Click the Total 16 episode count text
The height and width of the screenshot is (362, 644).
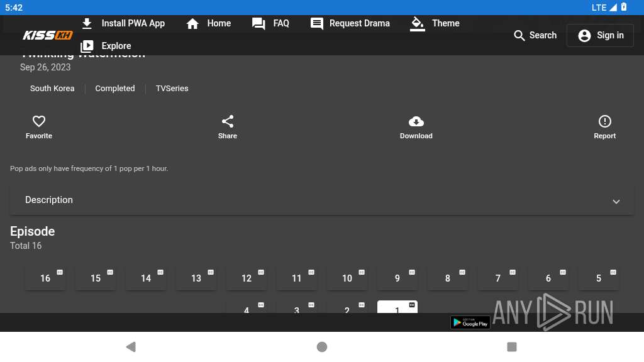26,246
